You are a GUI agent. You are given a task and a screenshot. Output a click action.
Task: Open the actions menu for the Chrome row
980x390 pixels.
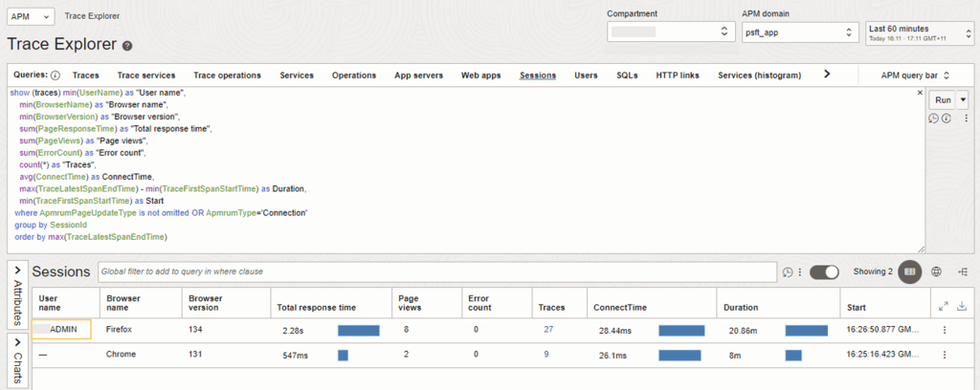tap(945, 355)
